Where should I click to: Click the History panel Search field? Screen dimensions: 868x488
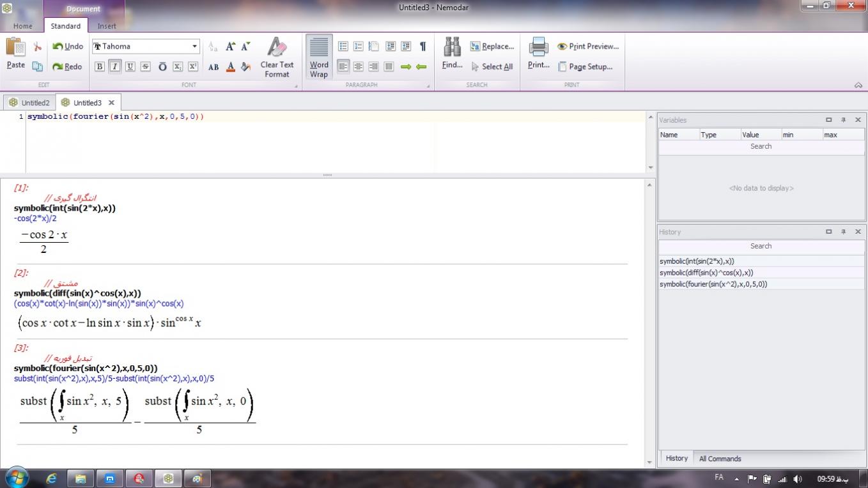(x=761, y=246)
